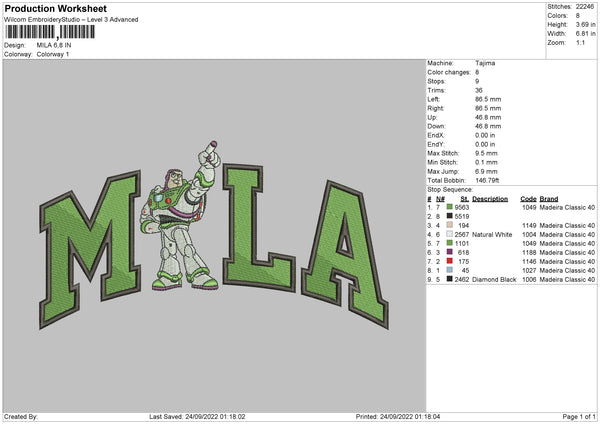
Task: Click thread code 1149
Action: click(x=529, y=225)
